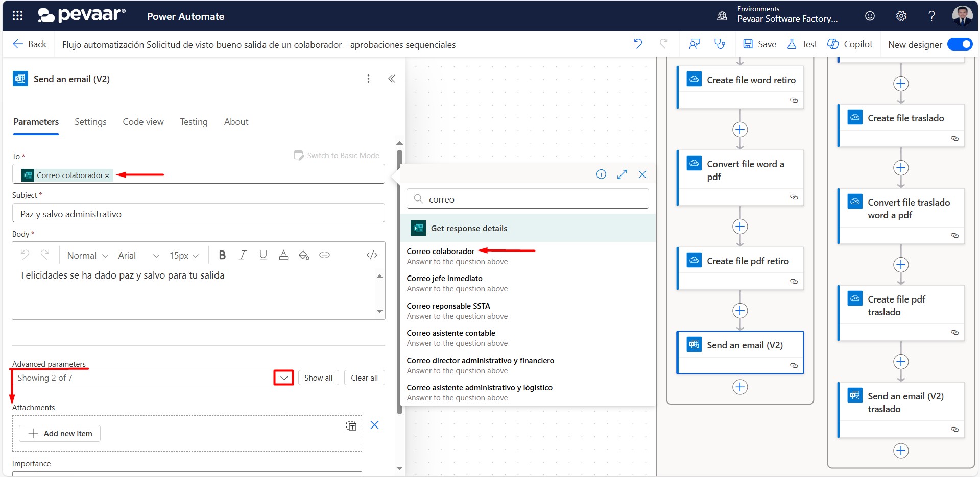980x477 pixels.
Task: Open the Advanced parameters dropdown
Action: point(283,378)
